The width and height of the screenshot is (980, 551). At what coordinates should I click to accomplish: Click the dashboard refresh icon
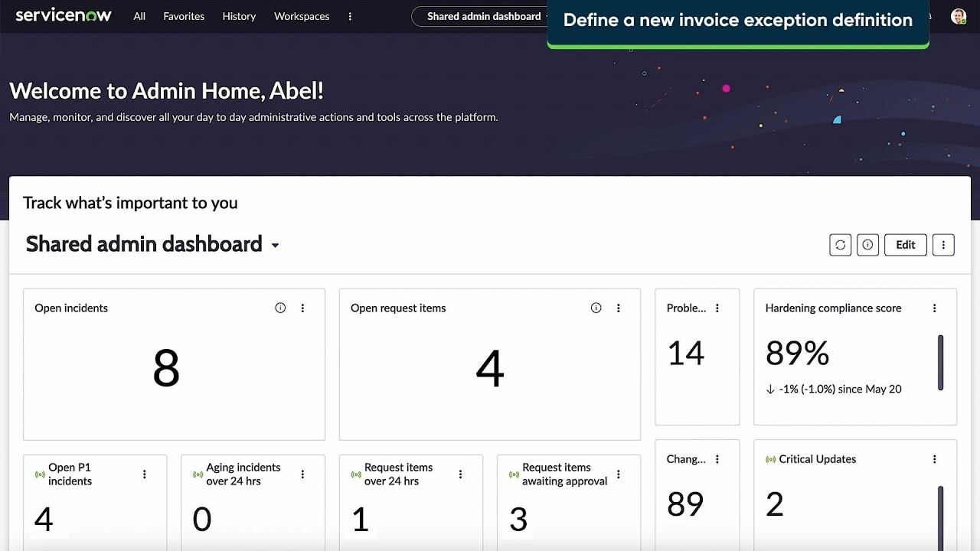point(840,245)
